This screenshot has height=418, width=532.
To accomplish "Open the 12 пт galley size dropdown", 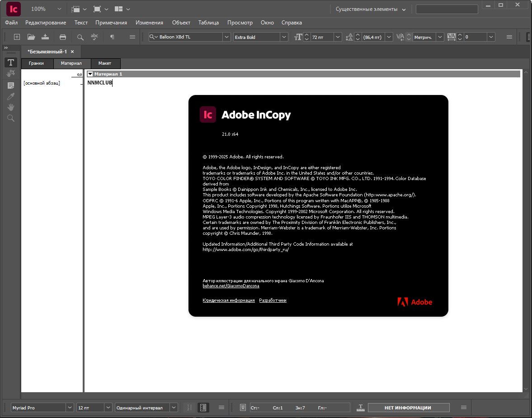I will pos(108,408).
